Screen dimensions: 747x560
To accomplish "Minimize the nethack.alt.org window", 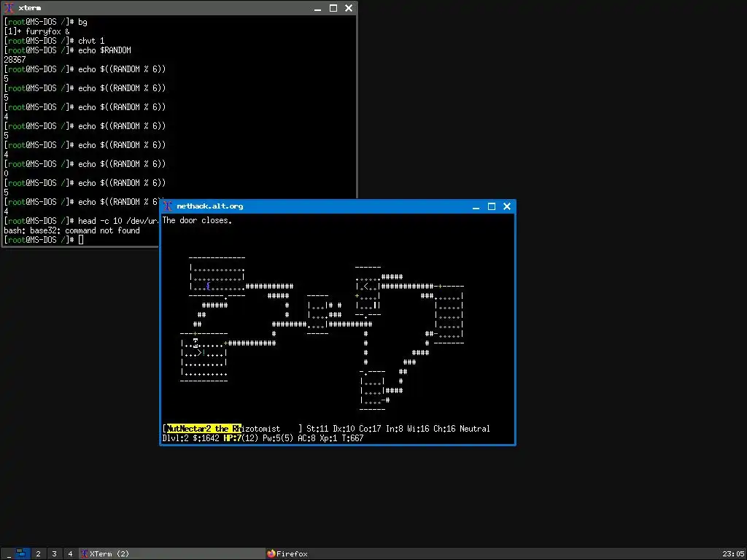I will 476,206.
